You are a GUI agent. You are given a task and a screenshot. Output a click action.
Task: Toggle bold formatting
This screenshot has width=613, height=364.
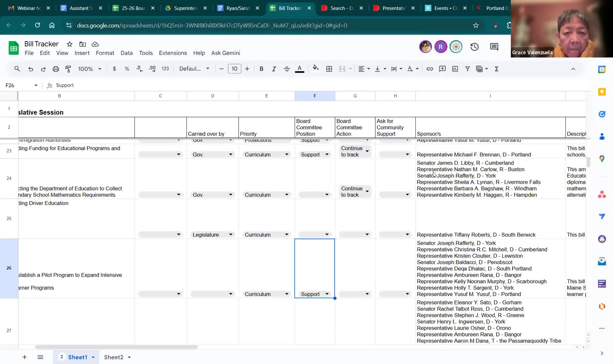click(x=261, y=69)
